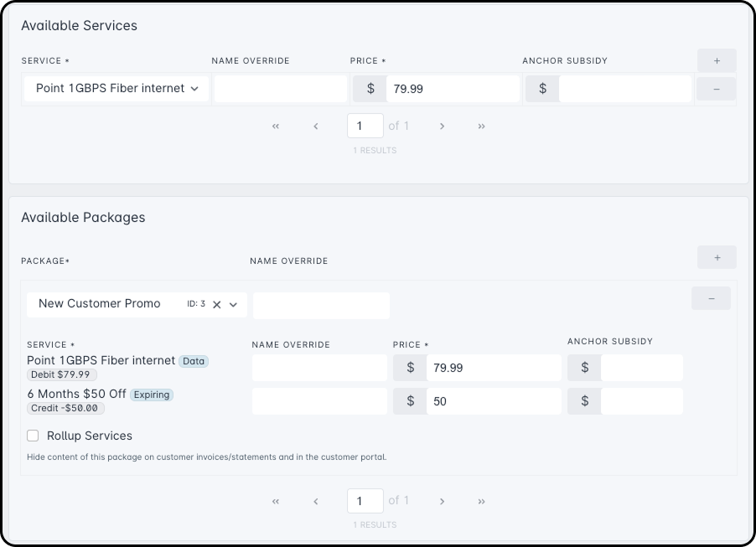Expand the New Customer Promo package dropdown
The height and width of the screenshot is (547, 756).
234,305
